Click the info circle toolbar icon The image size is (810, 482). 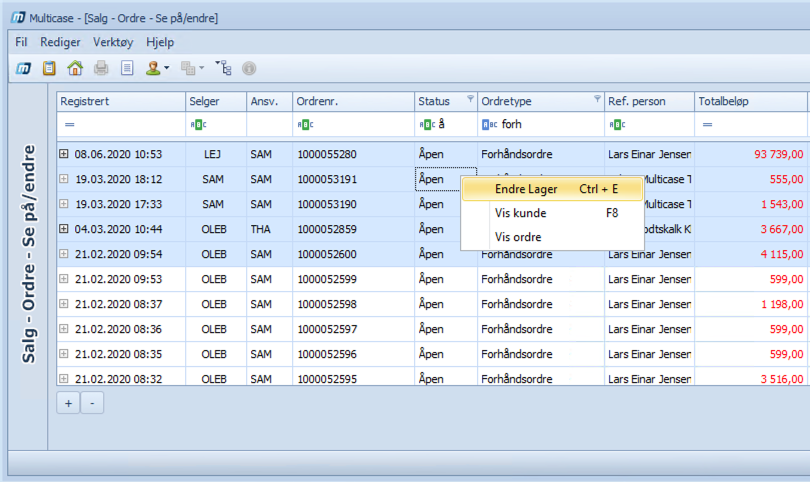(249, 68)
